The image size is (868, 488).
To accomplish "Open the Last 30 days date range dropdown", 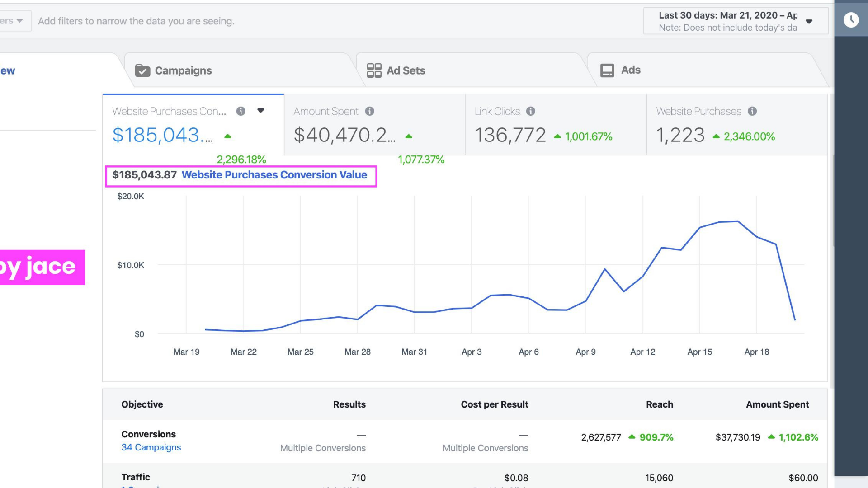I will click(x=736, y=21).
